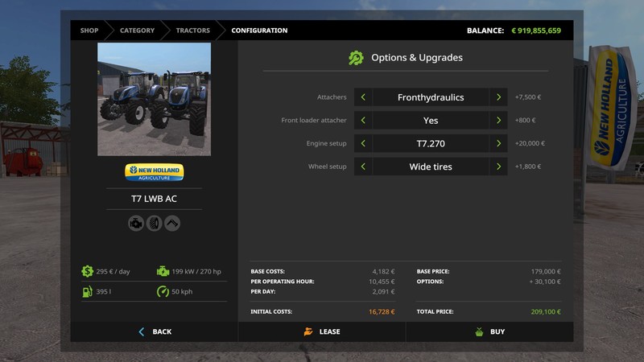Select next Engine setup after T7.270
This screenshot has width=644, height=362.
click(498, 143)
